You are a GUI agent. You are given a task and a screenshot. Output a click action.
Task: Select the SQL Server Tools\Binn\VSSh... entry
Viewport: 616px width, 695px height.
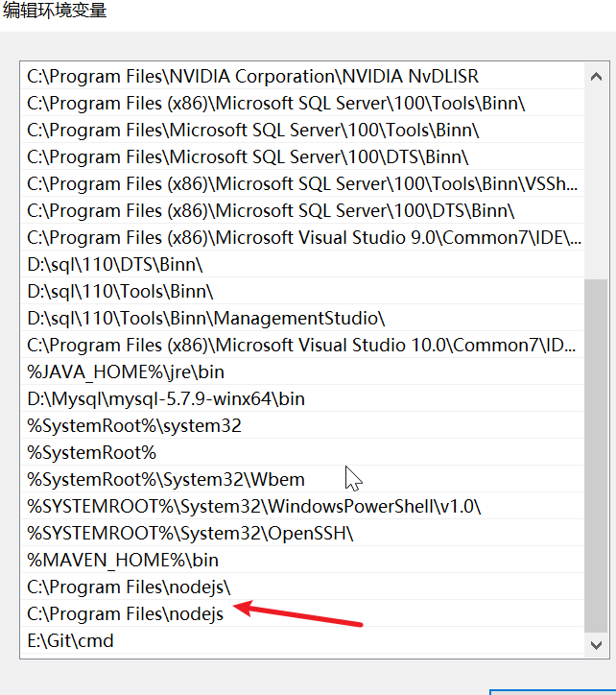click(302, 183)
